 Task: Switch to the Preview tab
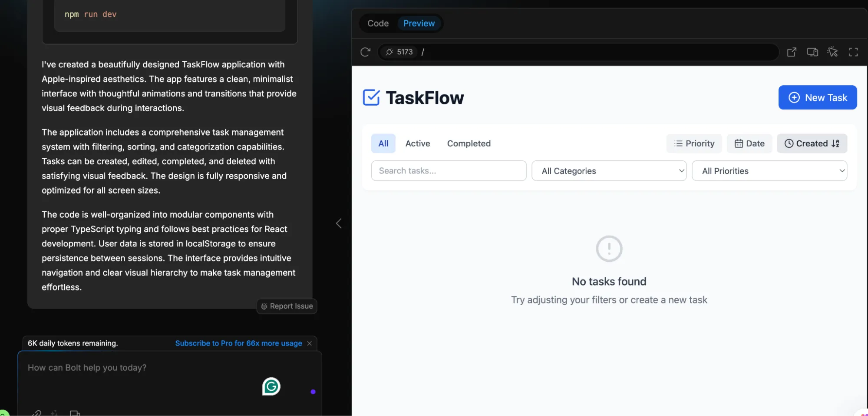pyautogui.click(x=419, y=23)
